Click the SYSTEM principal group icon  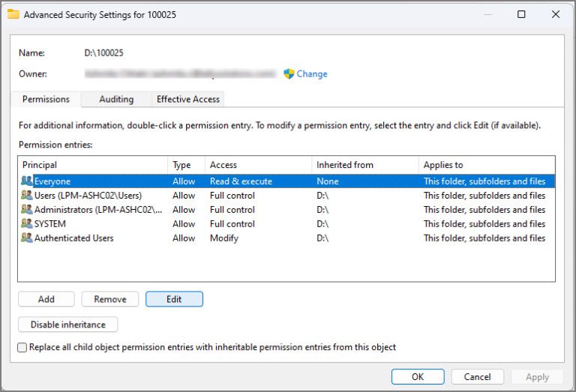pyautogui.click(x=27, y=224)
